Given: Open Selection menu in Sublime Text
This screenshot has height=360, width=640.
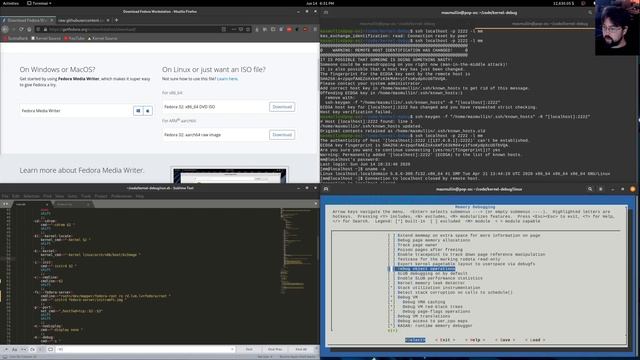Looking at the screenshot, I should [x=31, y=196].
